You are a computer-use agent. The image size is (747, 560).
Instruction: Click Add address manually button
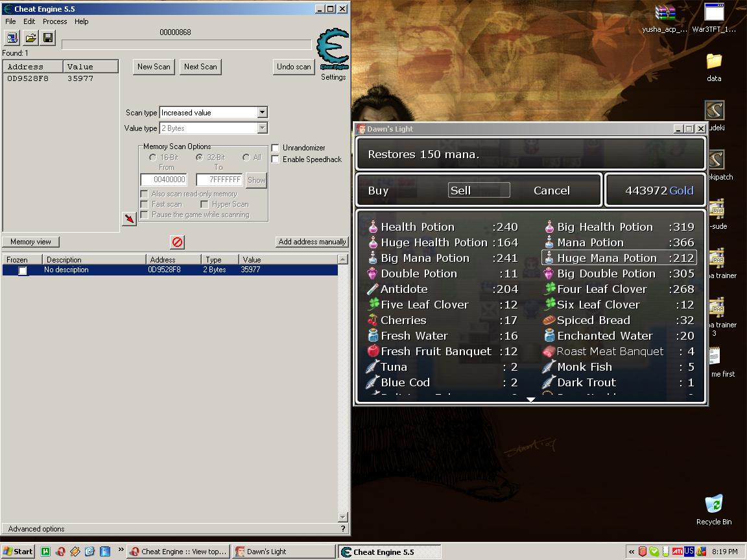tap(312, 242)
